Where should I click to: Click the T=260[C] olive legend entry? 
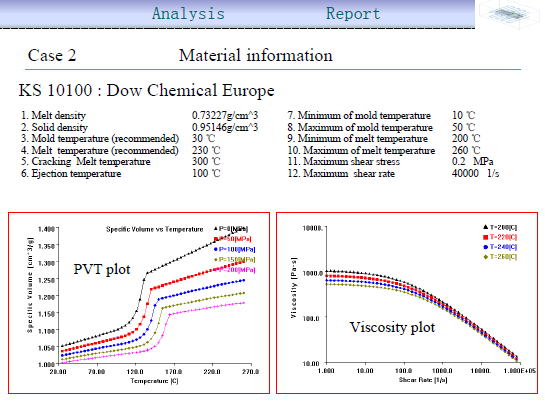click(x=500, y=257)
